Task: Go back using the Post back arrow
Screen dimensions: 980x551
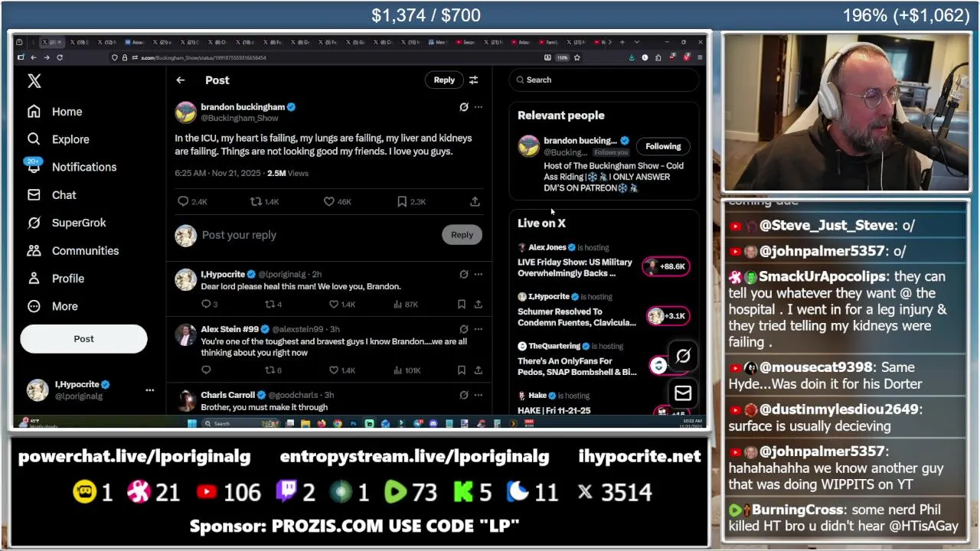Action: tap(181, 80)
